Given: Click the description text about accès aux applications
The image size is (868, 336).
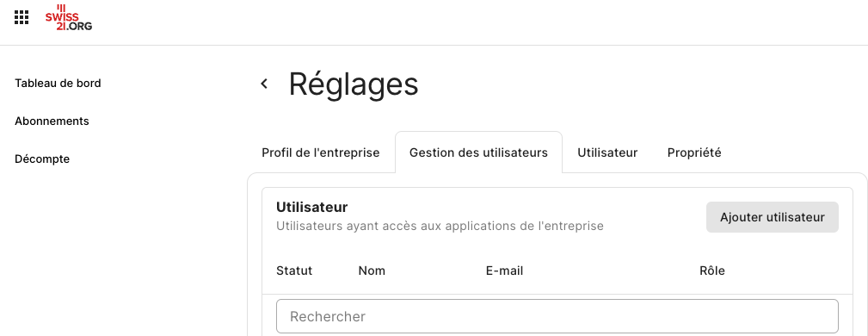Looking at the screenshot, I should pyautogui.click(x=440, y=227).
